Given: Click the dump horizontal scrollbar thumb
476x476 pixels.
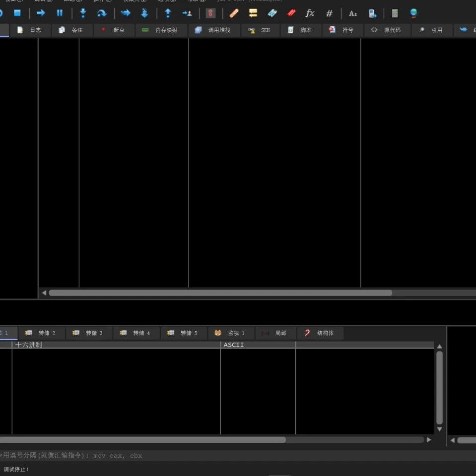Looking at the screenshot, I should 143,440.
